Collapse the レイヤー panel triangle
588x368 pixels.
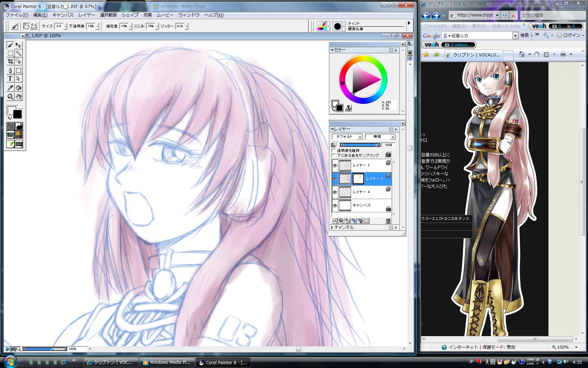click(332, 129)
